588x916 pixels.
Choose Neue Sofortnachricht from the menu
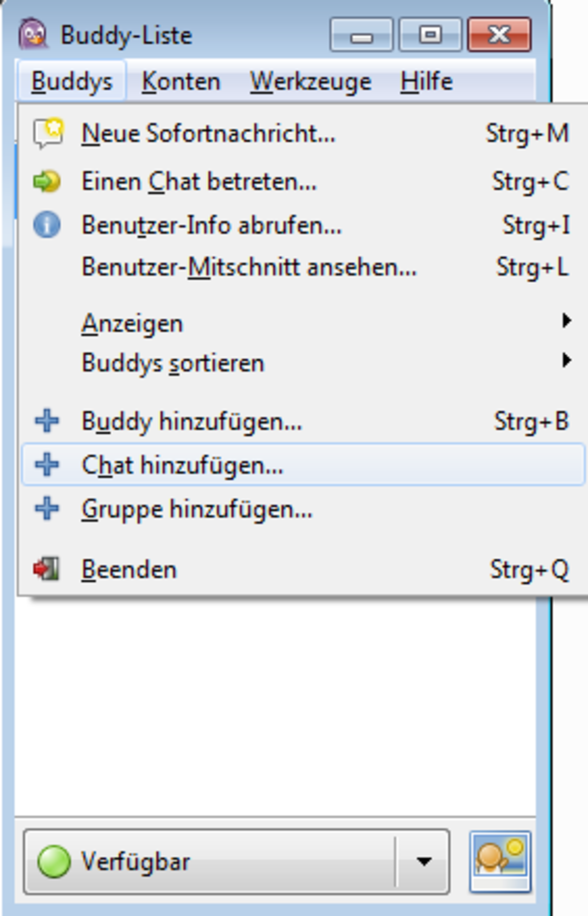pyautogui.click(x=208, y=133)
